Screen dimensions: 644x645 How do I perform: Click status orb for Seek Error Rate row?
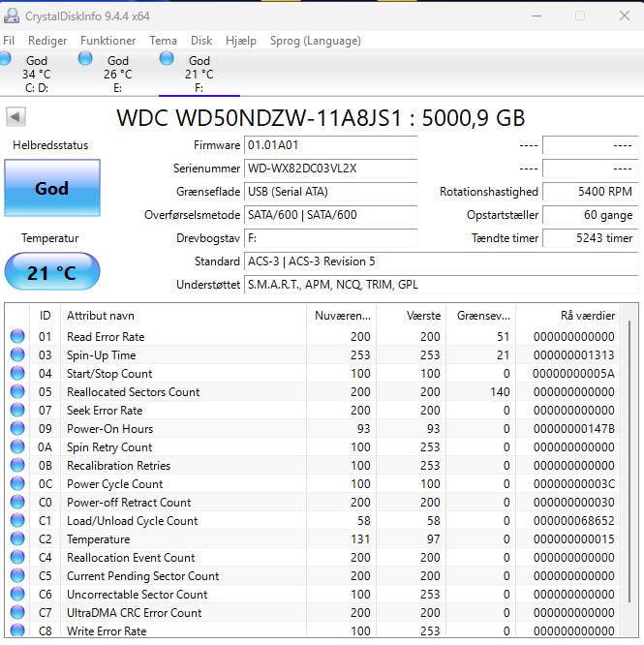(17, 410)
